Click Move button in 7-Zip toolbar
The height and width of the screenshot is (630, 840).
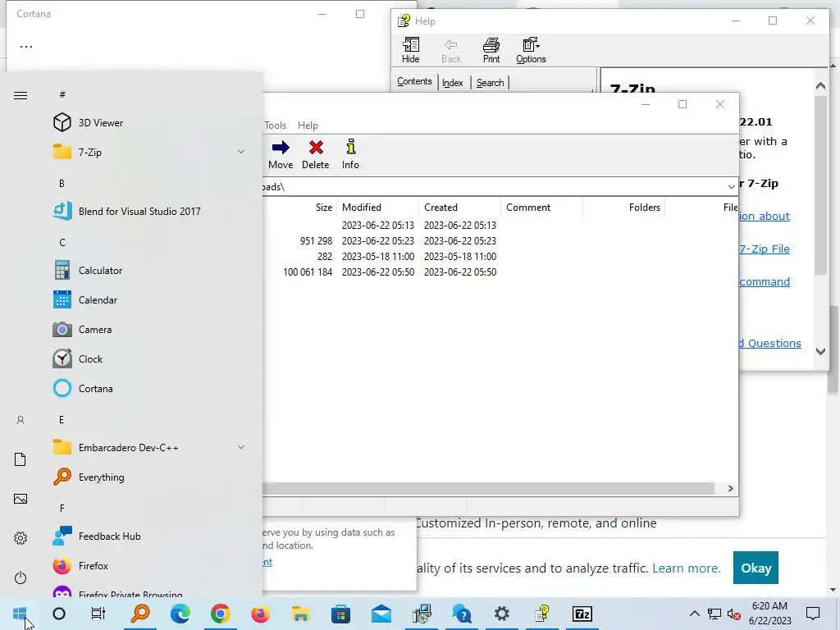281,155
